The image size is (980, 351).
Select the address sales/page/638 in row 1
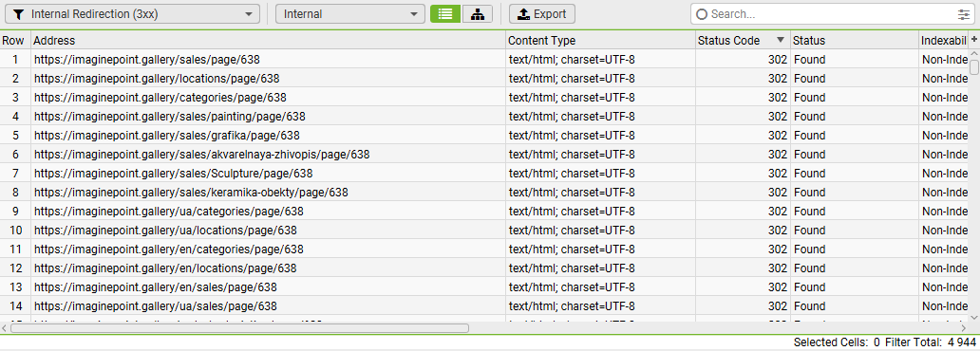146,60
